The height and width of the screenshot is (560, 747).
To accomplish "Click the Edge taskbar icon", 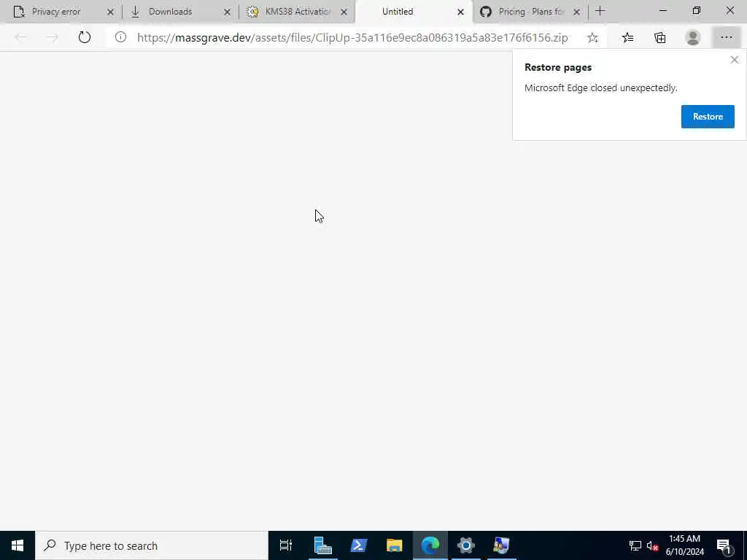I will [430, 545].
